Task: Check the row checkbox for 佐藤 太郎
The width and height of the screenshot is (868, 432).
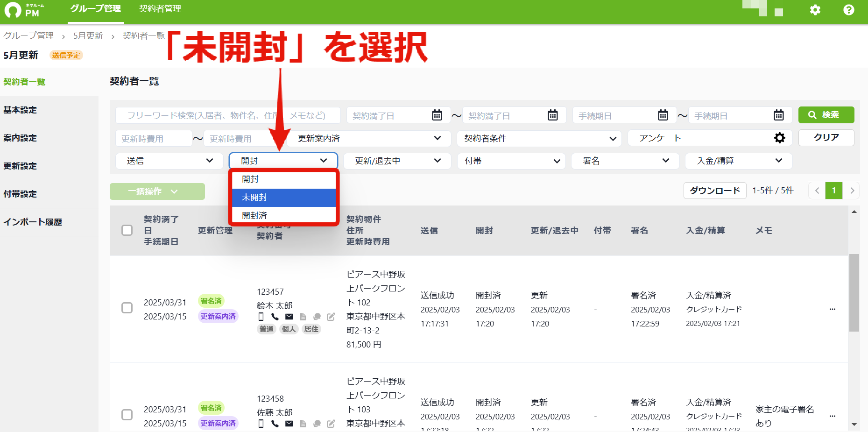Action: 127,415
